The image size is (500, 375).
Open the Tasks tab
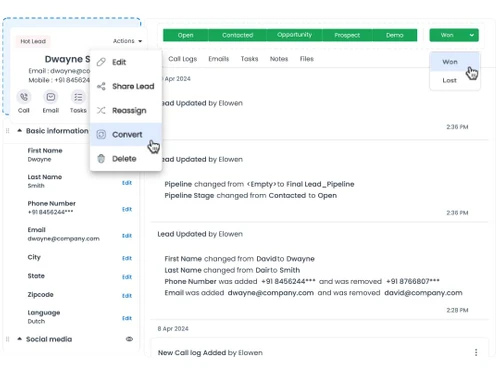coord(249,59)
